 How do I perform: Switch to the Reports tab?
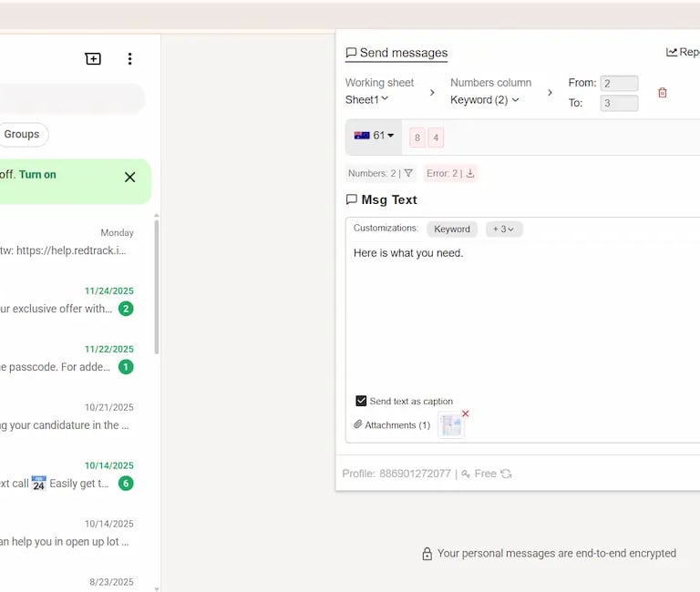coord(683,52)
